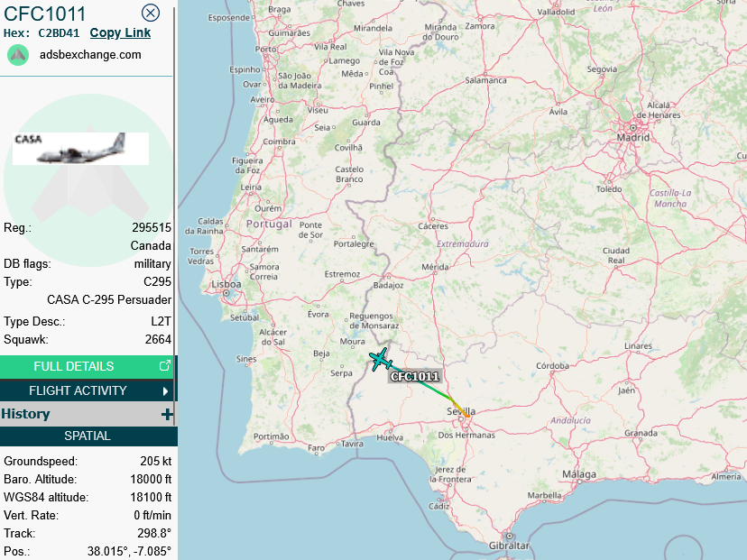The width and height of the screenshot is (747, 560).
Task: Click the Baro. Altitude value 18000 ft
Action: (x=151, y=480)
